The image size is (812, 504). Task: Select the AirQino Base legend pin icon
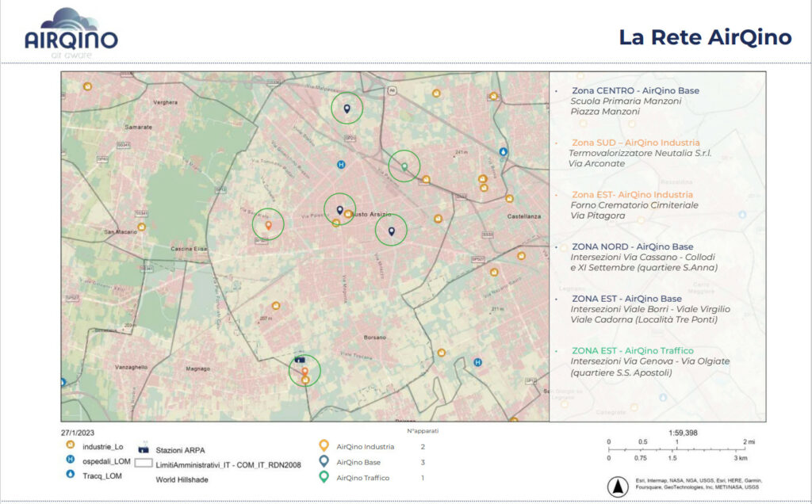pos(324,461)
